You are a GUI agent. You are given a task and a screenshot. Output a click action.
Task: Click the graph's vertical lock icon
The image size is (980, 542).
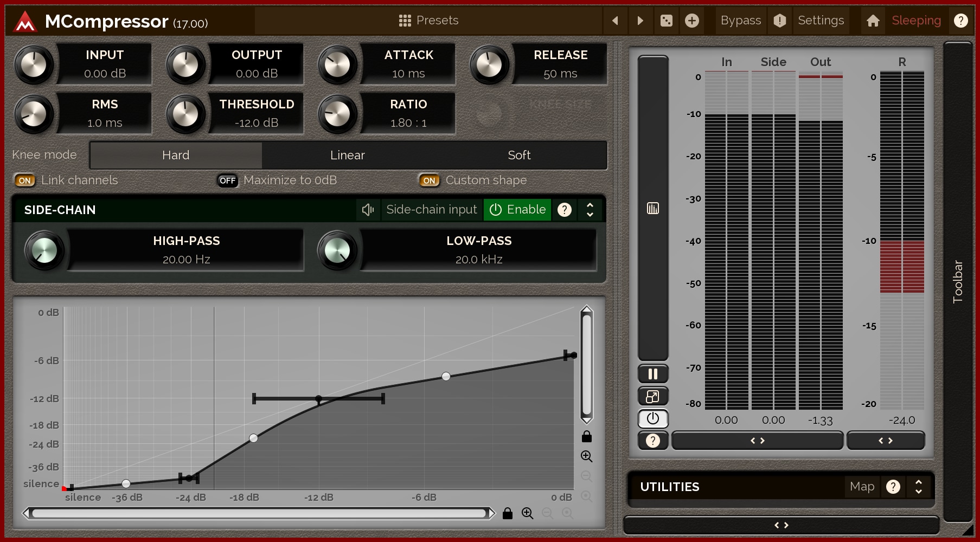(x=586, y=437)
